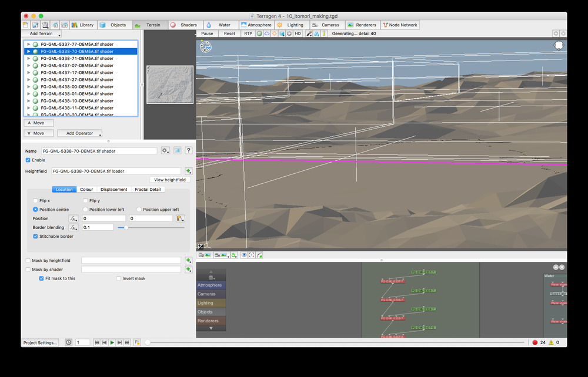Viewport: 588px width, 377px height.
Task: Click the green plus icon beside the Heightfield field
Action: point(188,171)
